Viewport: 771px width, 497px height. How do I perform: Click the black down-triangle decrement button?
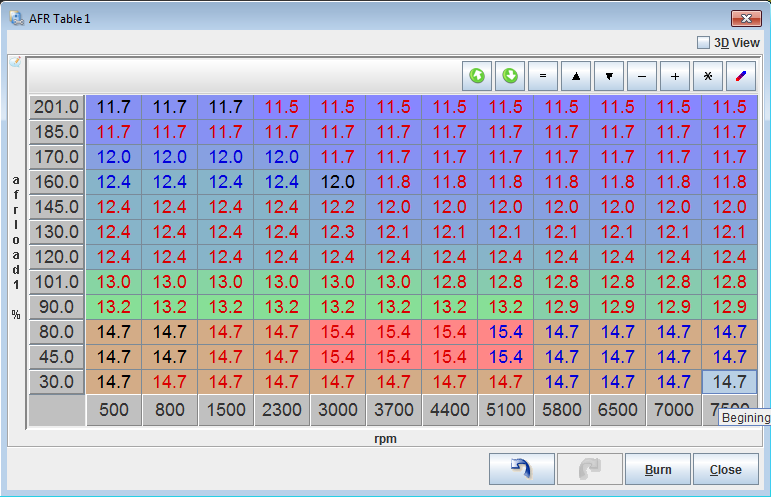(609, 76)
